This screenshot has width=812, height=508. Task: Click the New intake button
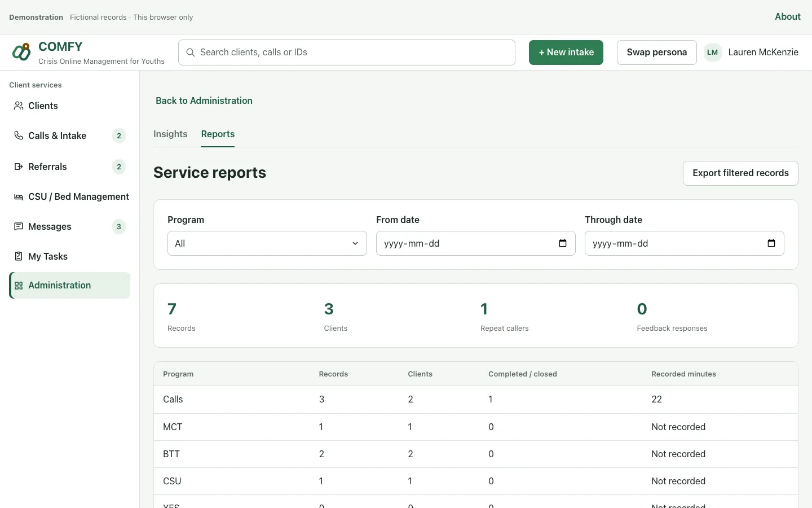click(566, 52)
